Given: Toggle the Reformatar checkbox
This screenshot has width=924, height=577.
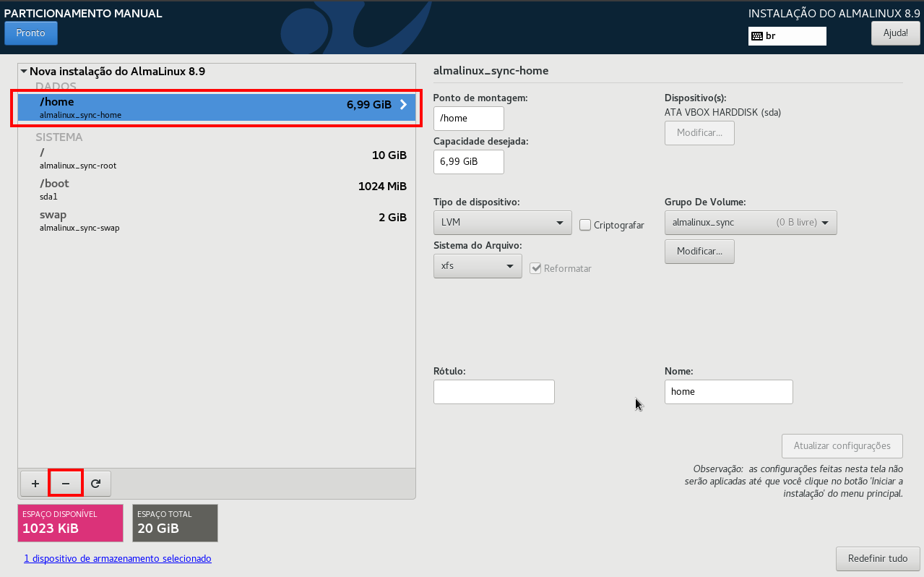Looking at the screenshot, I should (535, 268).
